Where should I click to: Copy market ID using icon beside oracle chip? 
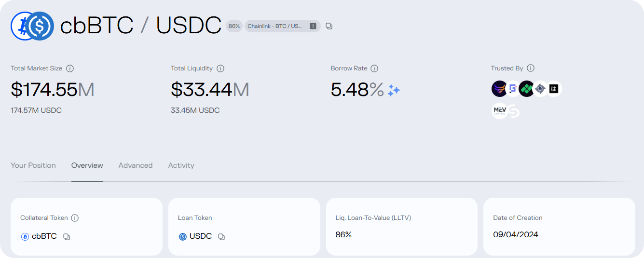[x=329, y=26]
